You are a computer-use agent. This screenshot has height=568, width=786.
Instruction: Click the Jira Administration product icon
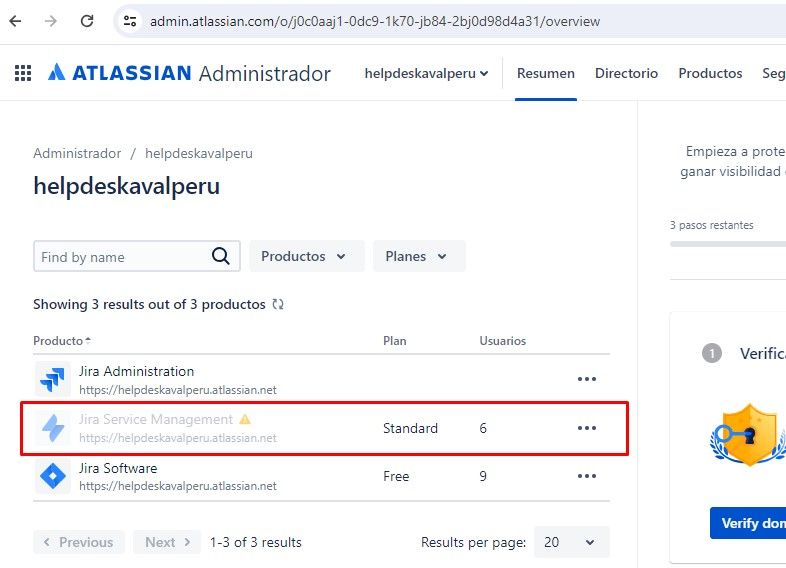53,379
